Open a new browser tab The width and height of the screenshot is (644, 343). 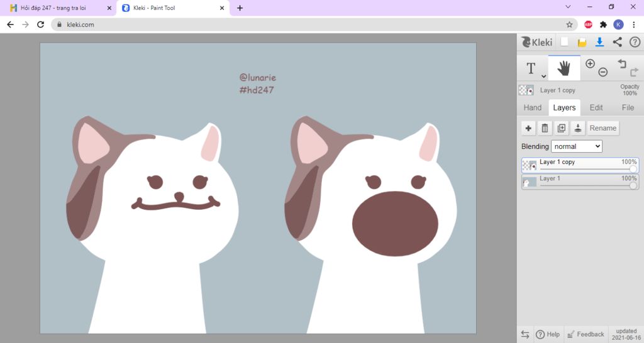point(240,8)
